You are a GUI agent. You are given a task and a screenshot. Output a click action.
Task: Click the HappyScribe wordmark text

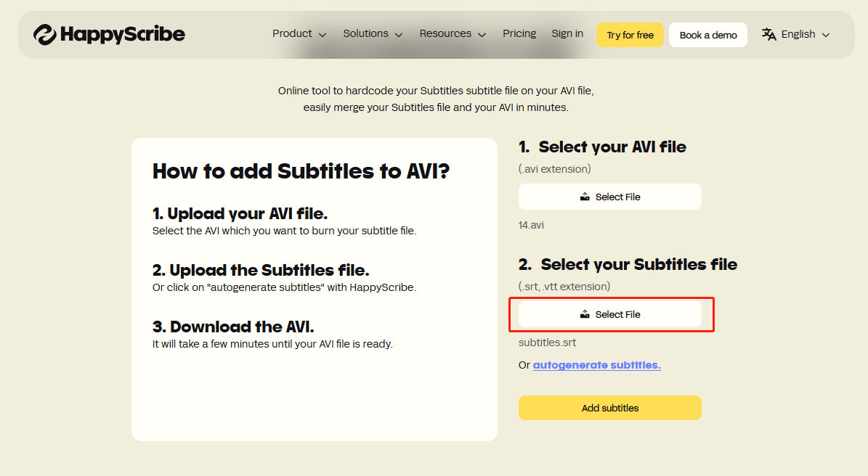[x=122, y=34]
